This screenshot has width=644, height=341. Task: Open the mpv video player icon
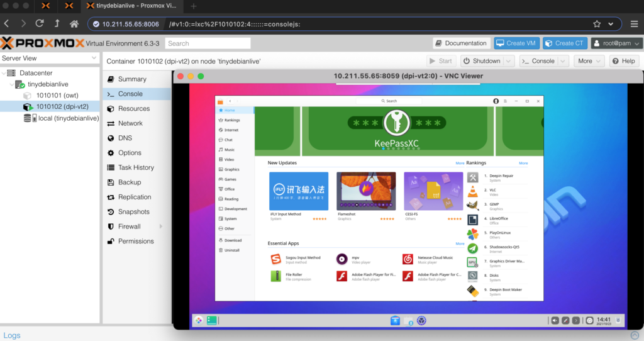(x=341, y=259)
